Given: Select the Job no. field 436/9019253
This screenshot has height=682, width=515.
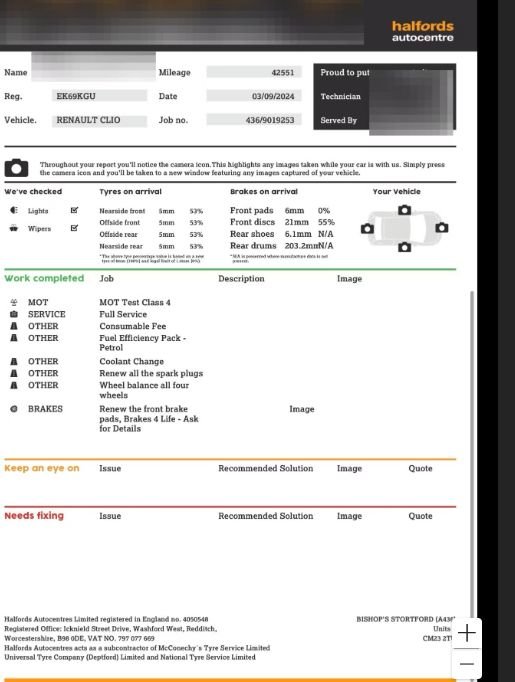Looking at the screenshot, I should [x=254, y=120].
